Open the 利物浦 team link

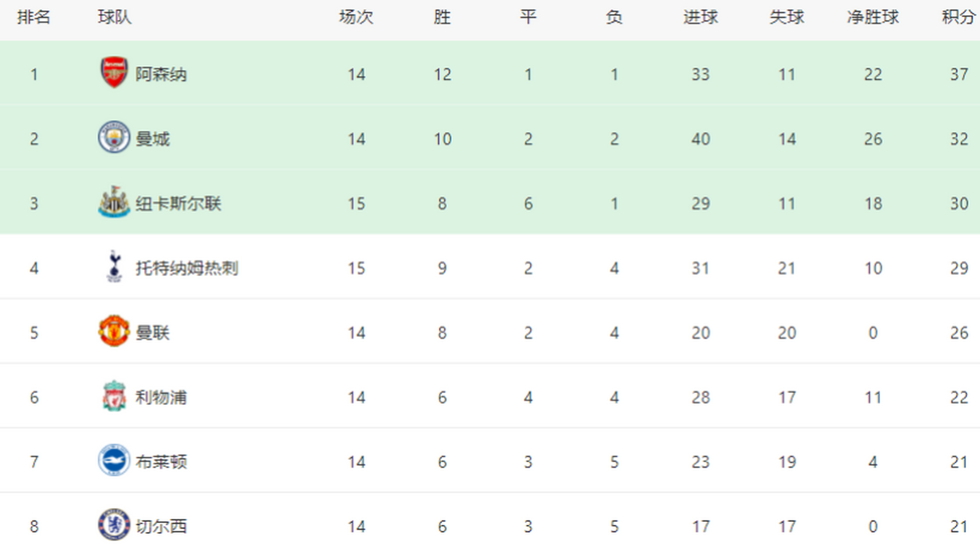tap(161, 398)
